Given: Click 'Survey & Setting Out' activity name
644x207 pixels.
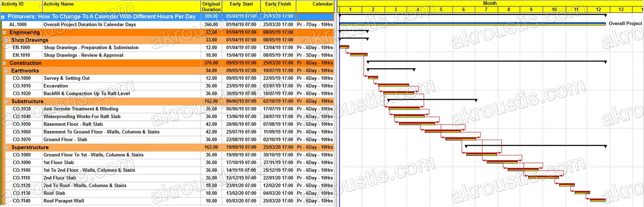Looking at the screenshot, I should 67,78.
